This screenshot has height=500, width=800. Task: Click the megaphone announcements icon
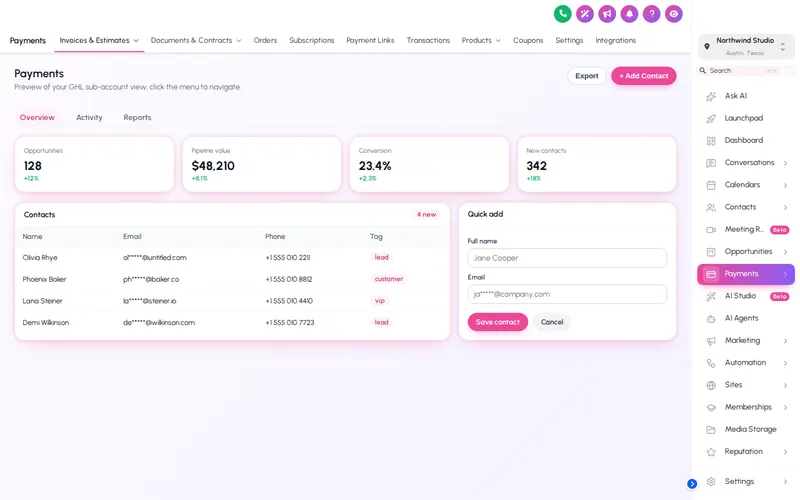click(607, 14)
